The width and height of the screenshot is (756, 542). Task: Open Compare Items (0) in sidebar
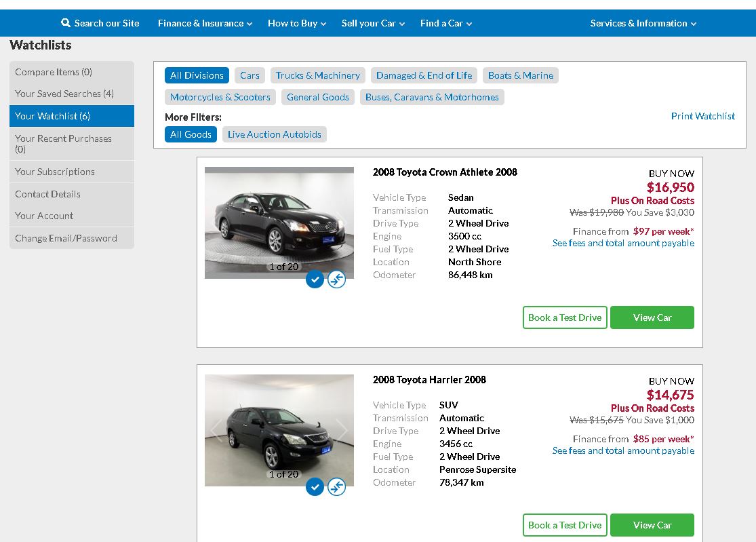[72, 72]
